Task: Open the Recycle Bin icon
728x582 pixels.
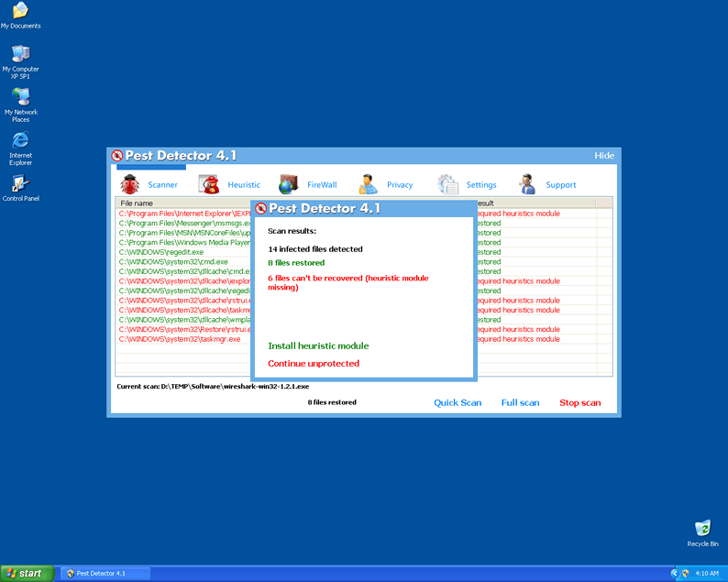Action: (702, 529)
